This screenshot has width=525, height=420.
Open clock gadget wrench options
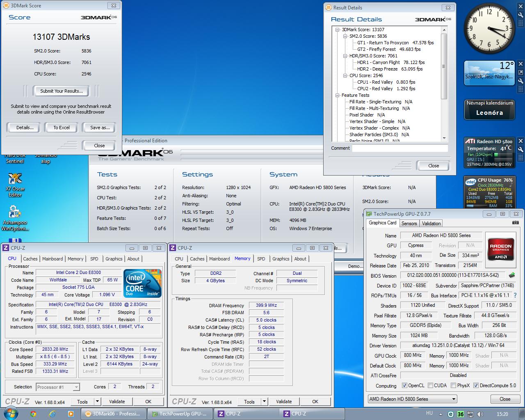pos(520,14)
